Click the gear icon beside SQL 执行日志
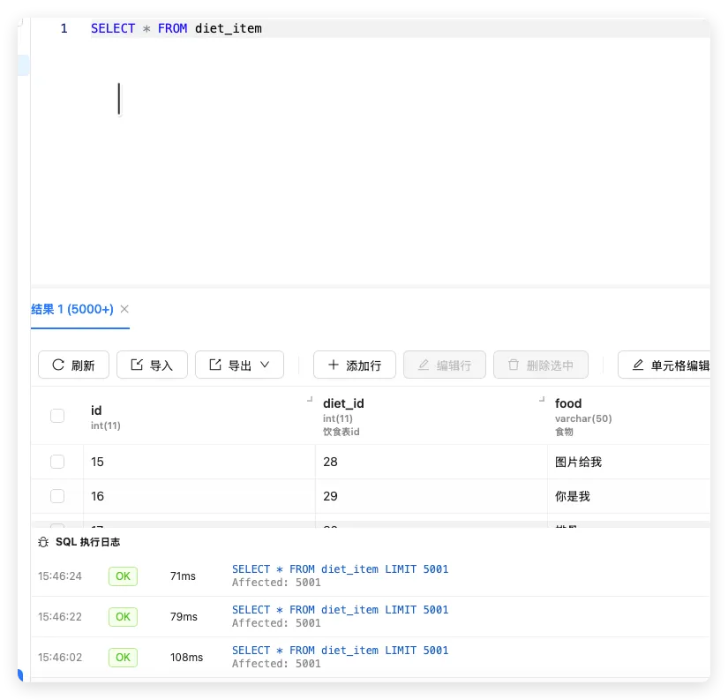Screen dimensions: 728x700 43,542
